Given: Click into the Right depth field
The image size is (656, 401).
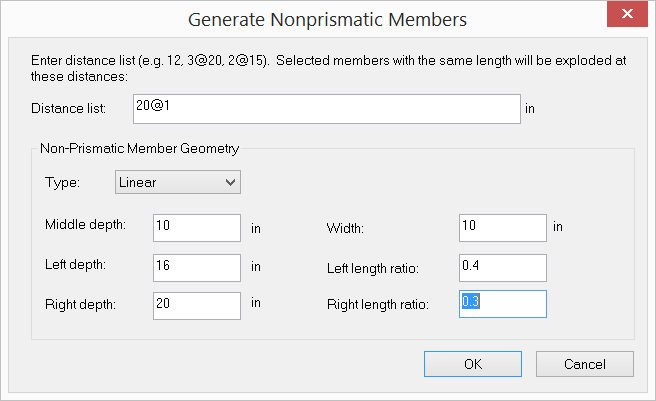Looking at the screenshot, I should click(197, 304).
